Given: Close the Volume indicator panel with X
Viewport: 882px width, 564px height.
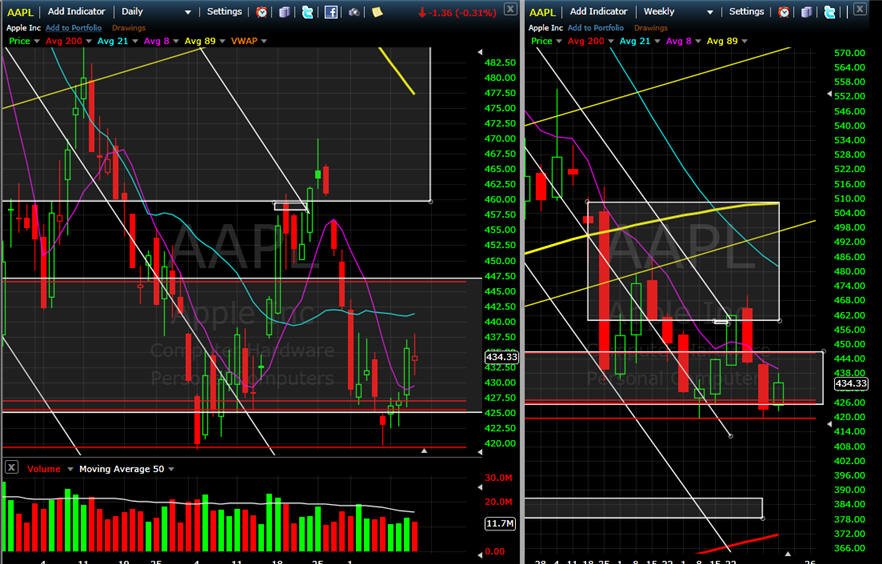Looking at the screenshot, I should [x=11, y=467].
